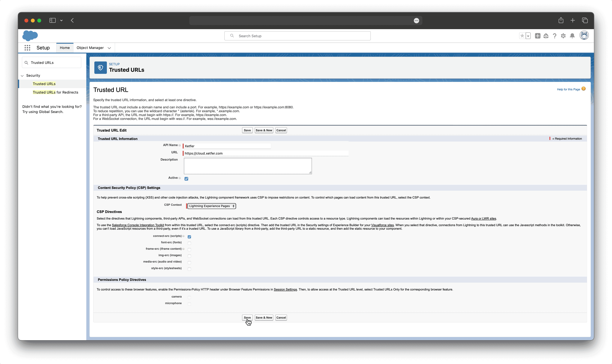Open the Notifications bell icon
612x364 pixels.
572,36
